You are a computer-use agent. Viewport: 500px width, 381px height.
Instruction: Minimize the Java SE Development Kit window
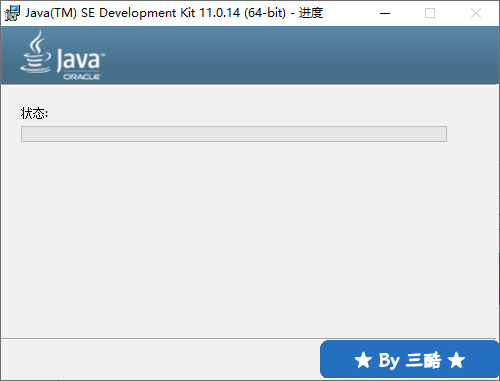[385, 13]
